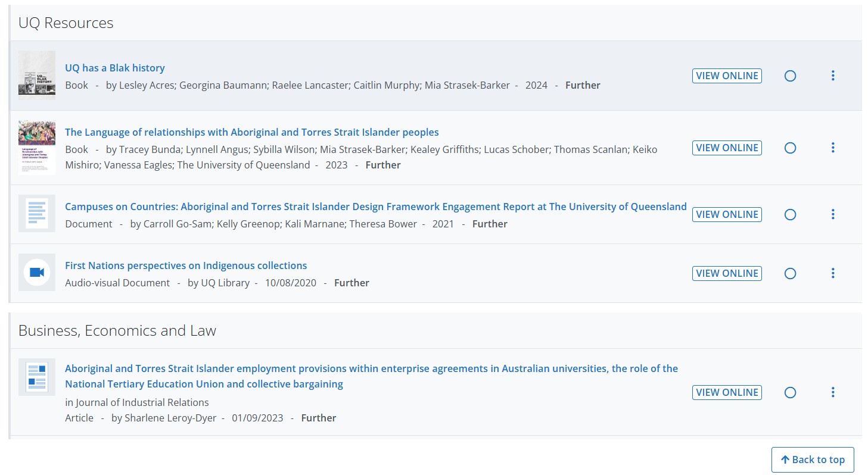
Task: Open the kebab menu for Campuses on Countries report
Action: [x=833, y=214]
